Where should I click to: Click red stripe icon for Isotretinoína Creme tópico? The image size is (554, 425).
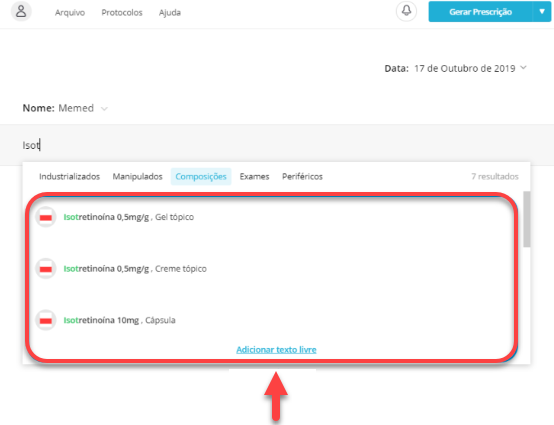[46, 269]
